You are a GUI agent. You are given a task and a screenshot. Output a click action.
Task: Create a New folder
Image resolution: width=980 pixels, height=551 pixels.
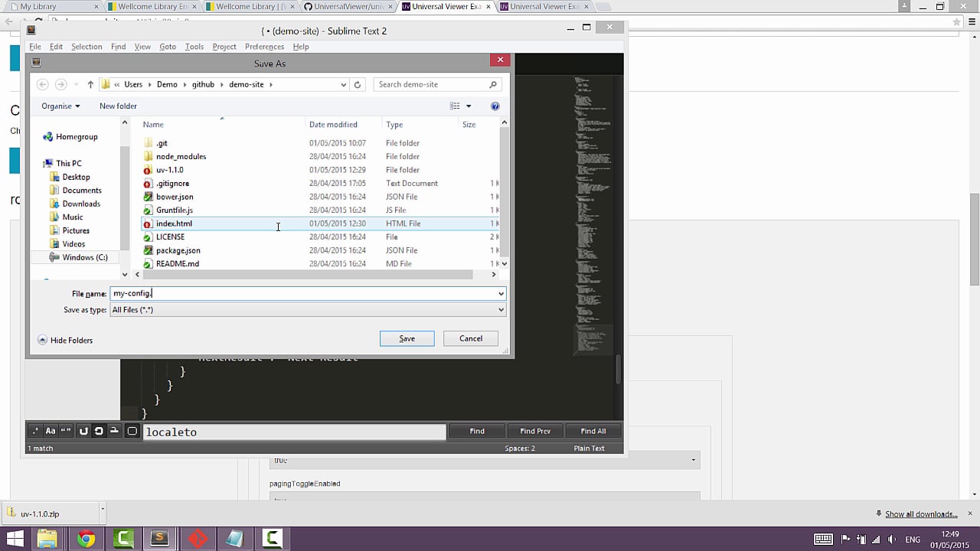118,106
